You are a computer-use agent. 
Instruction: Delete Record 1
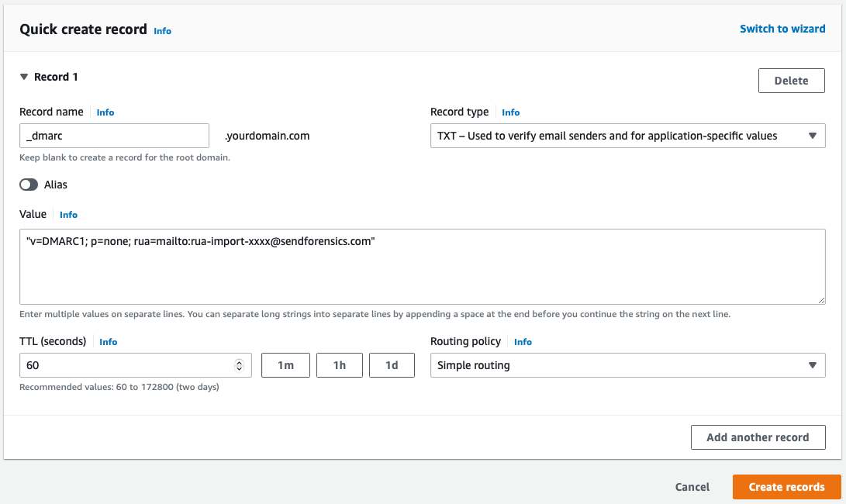[x=791, y=81]
